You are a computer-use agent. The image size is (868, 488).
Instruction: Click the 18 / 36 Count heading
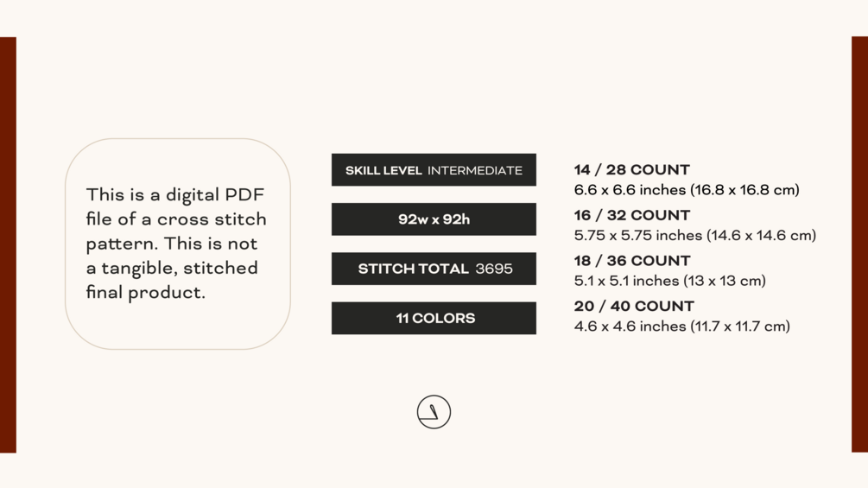click(x=631, y=261)
